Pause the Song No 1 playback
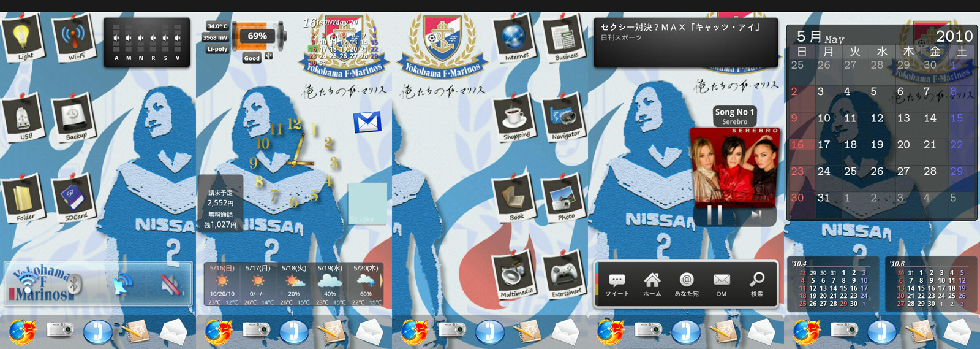The image size is (980, 349). point(714,214)
